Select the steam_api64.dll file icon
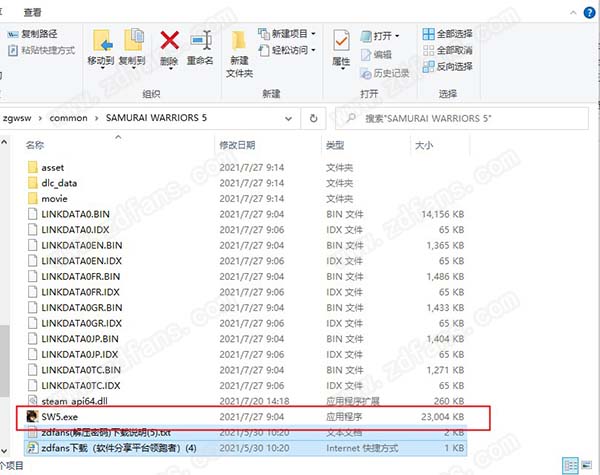600x475 pixels. pyautogui.click(x=33, y=401)
